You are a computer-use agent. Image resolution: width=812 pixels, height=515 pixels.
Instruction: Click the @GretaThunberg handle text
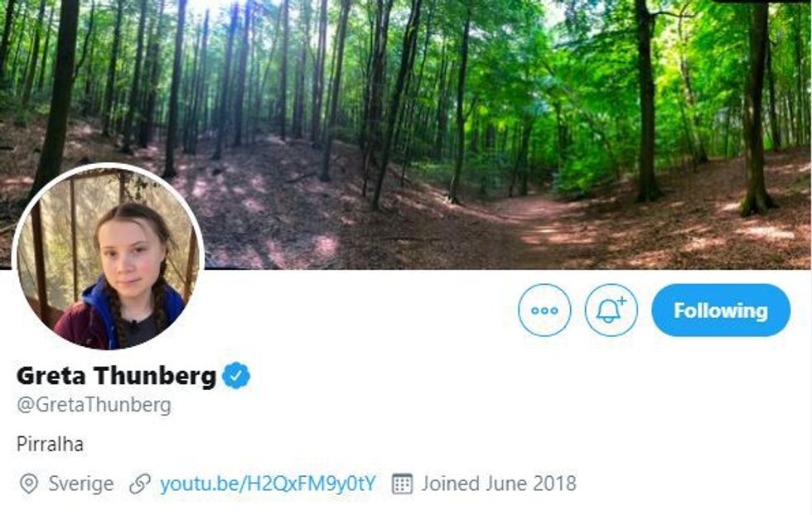pos(94,405)
